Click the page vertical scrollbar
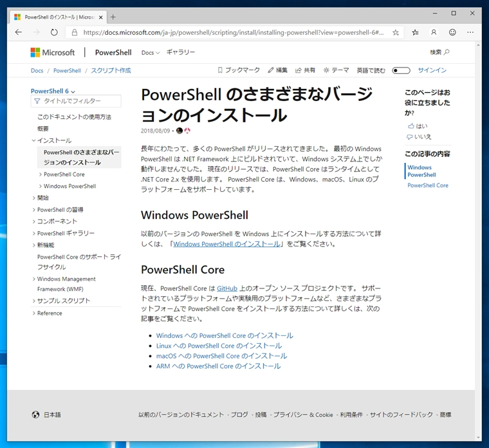Viewport: 489px width, 448px height. coord(479,241)
